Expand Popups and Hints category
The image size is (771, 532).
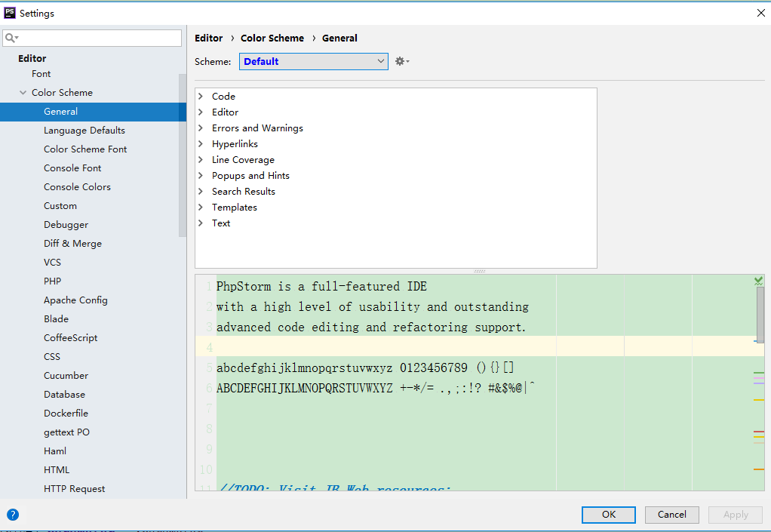[x=201, y=176]
